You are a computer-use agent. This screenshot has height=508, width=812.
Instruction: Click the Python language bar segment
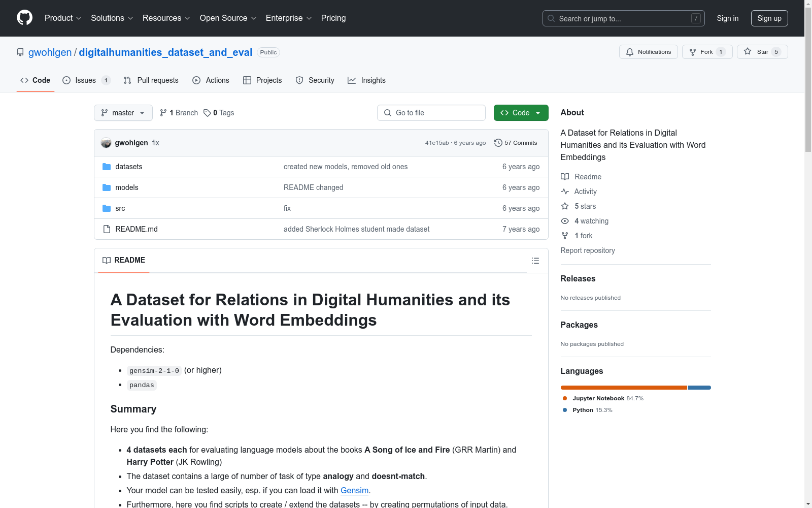pyautogui.click(x=699, y=388)
